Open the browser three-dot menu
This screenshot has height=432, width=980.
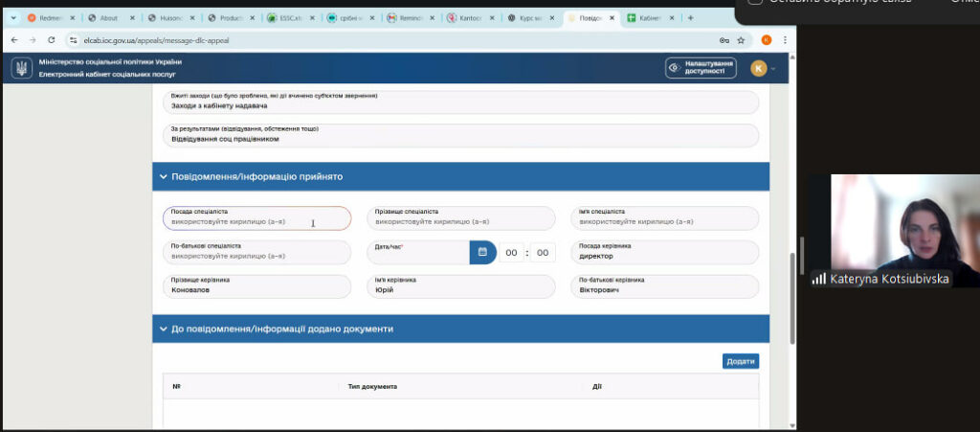pyautogui.click(x=785, y=40)
